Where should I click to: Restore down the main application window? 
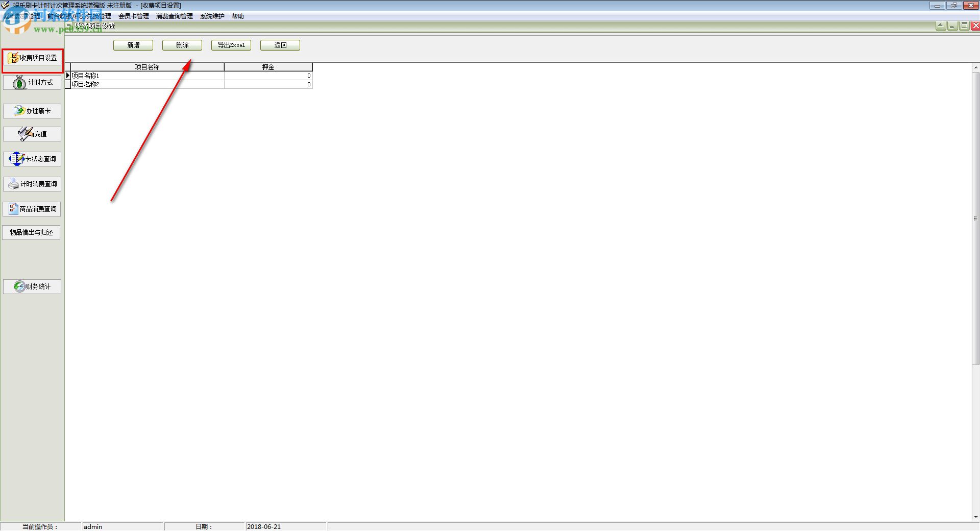[x=953, y=6]
